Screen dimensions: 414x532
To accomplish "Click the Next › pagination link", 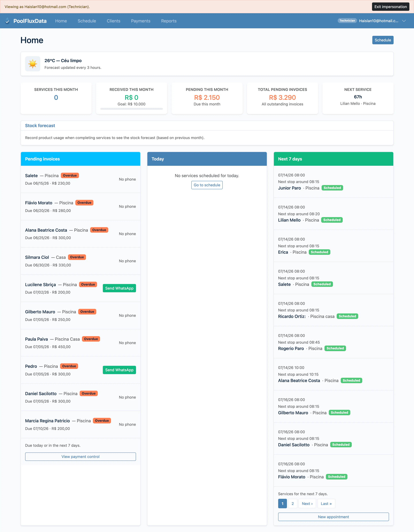I will pyautogui.click(x=307, y=504).
